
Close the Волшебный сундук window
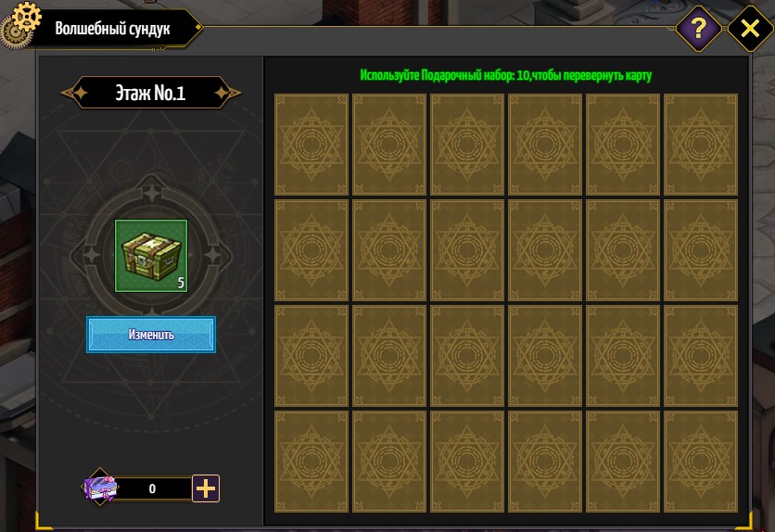point(750,28)
